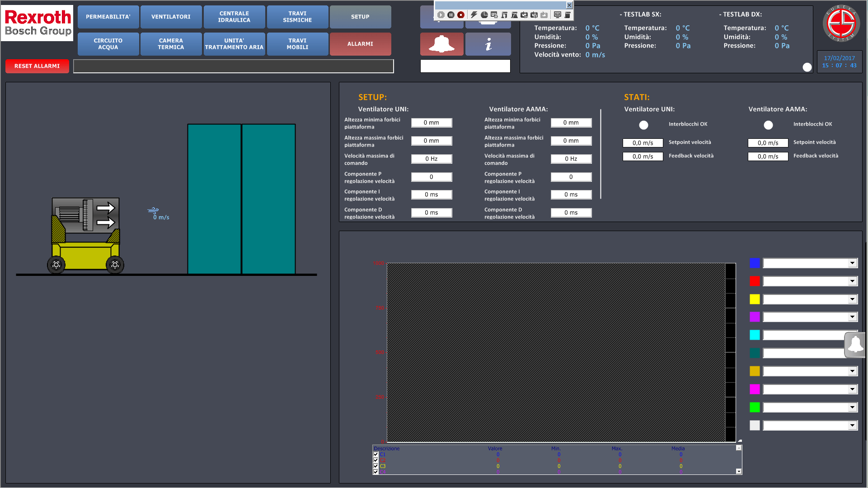This screenshot has width=868, height=488.
Task: Open the dropdown next to white swatch
Action: click(x=852, y=426)
